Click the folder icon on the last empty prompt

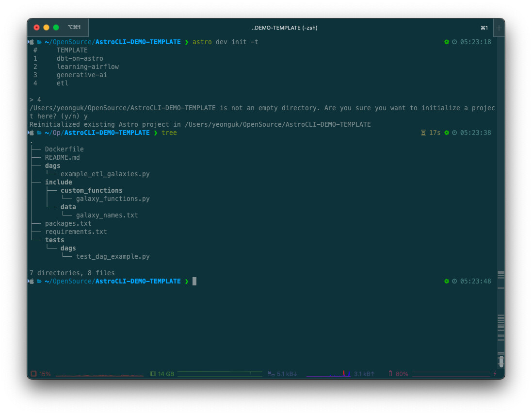39,281
